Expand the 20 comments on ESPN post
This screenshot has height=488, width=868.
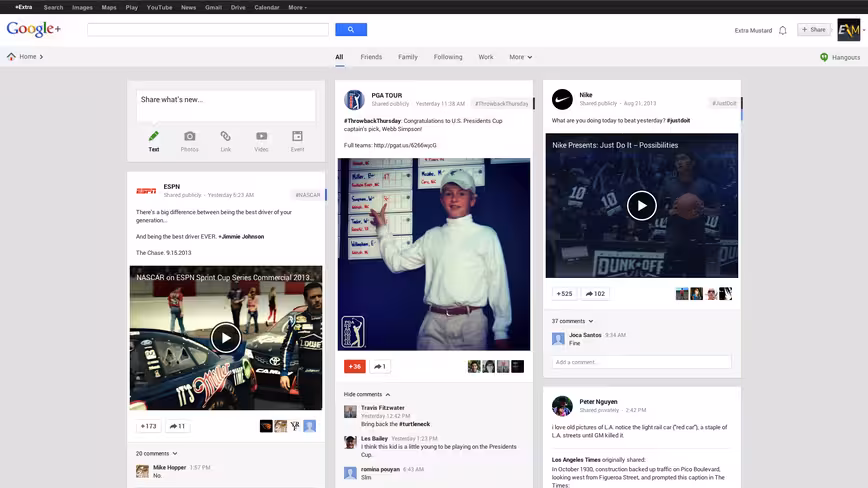click(157, 453)
